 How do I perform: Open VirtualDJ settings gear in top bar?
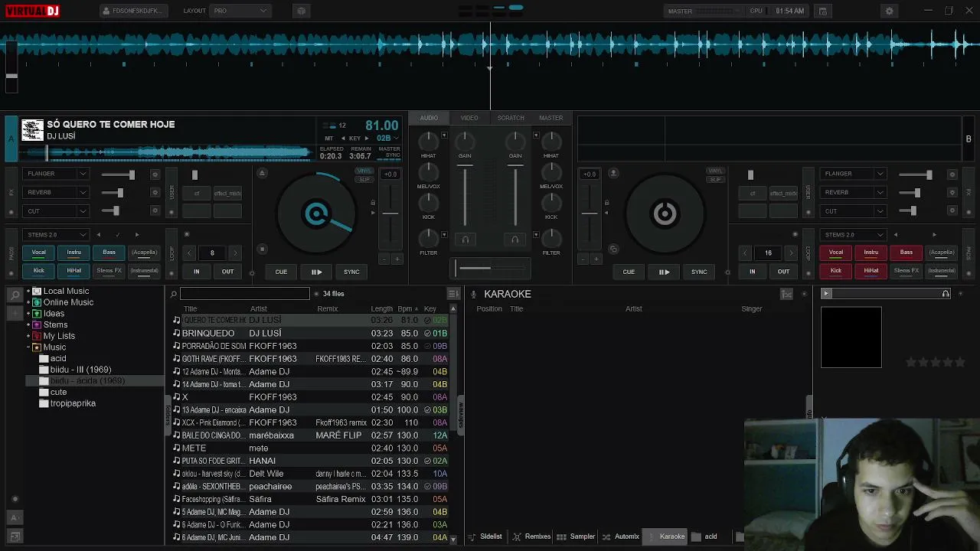[889, 11]
